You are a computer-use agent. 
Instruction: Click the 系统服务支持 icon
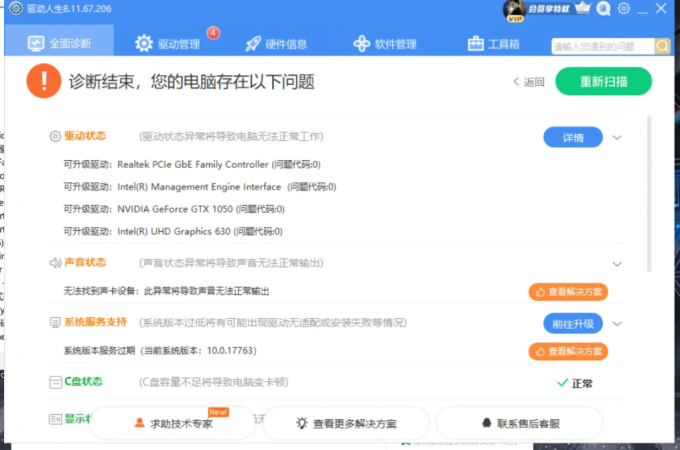coord(55,323)
